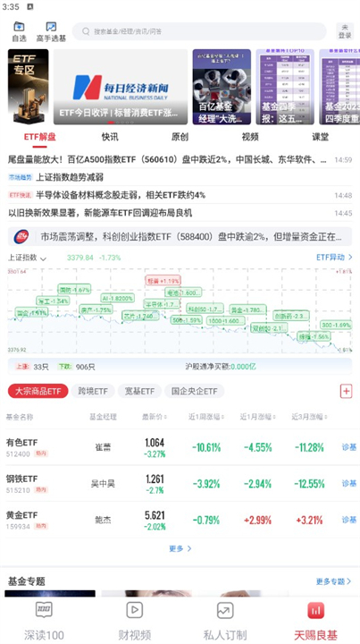Sort by 近1月涨幅 column

258,417
